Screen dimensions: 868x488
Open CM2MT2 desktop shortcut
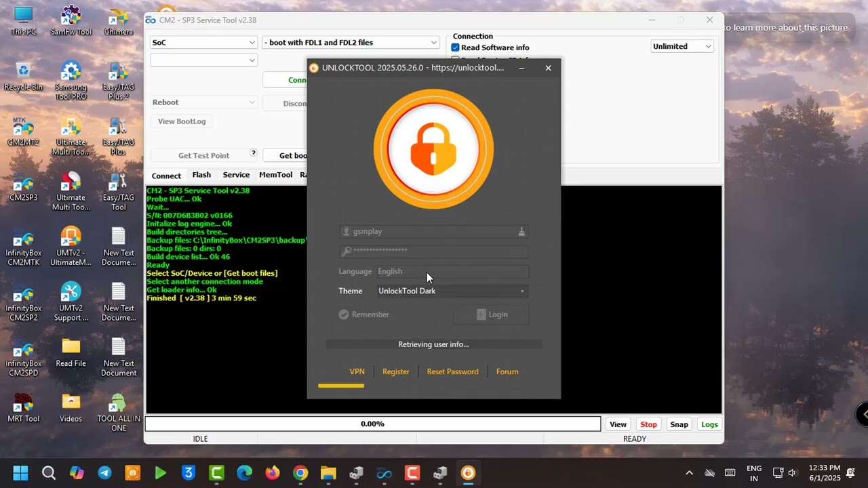point(23,131)
